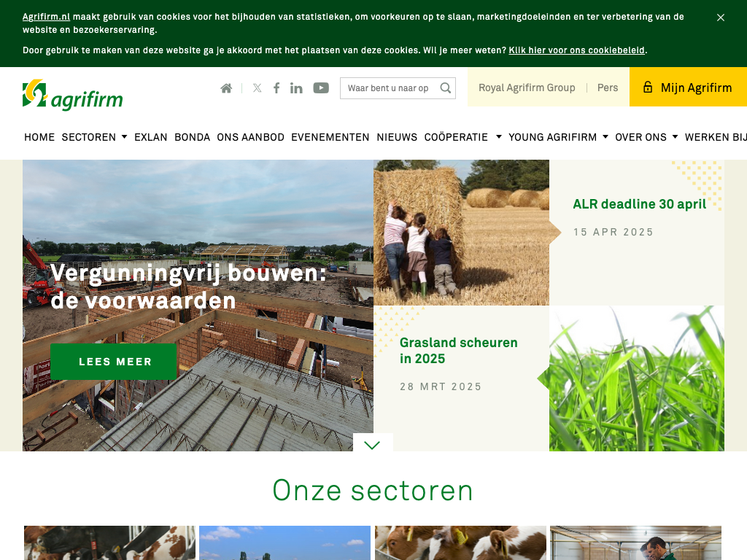This screenshot has width=747, height=560.
Task: Open 'ALR deadline 30 april' article
Action: [639, 204]
